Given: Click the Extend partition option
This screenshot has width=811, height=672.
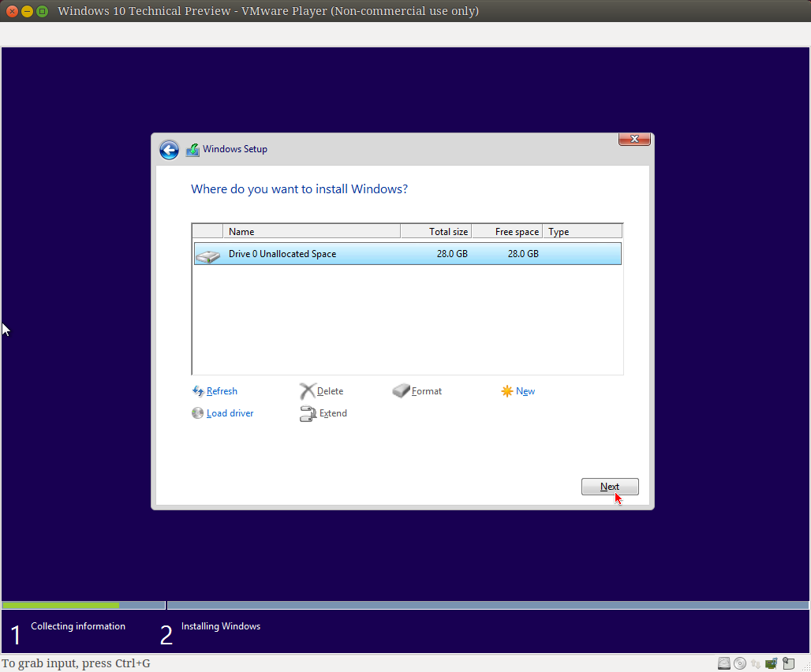Looking at the screenshot, I should point(323,413).
